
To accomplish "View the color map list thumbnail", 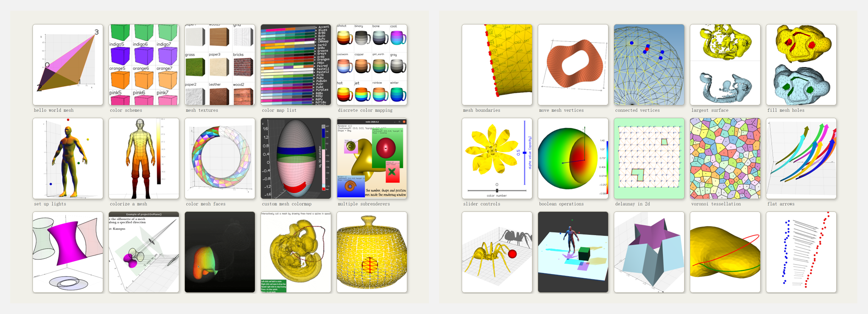I will 296,65.
